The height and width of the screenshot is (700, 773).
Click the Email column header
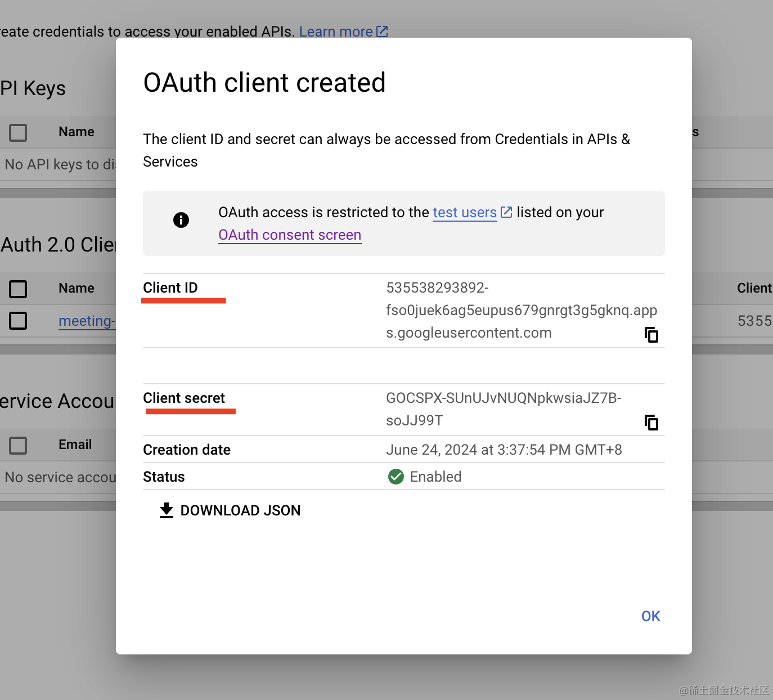pyautogui.click(x=75, y=445)
